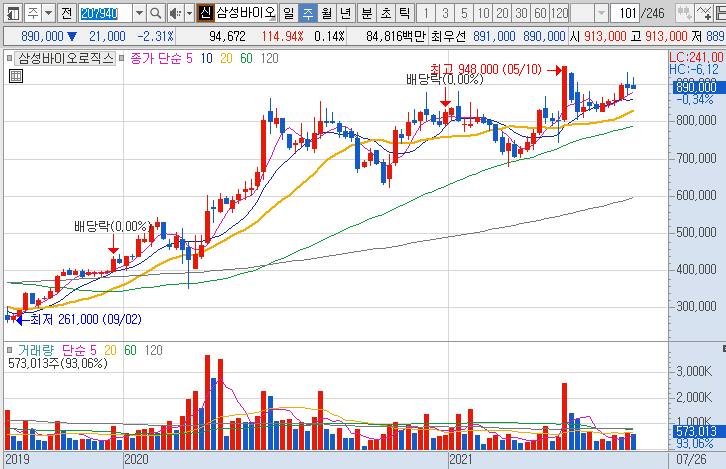Click volume average 120 legend
This screenshot has width=726, height=469.
point(153,350)
